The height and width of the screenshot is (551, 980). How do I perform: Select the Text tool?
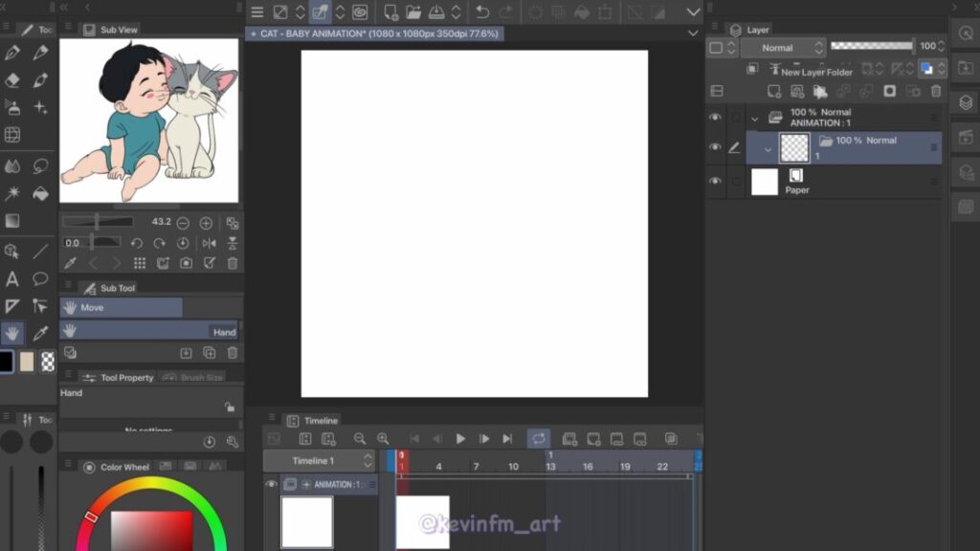[12, 279]
